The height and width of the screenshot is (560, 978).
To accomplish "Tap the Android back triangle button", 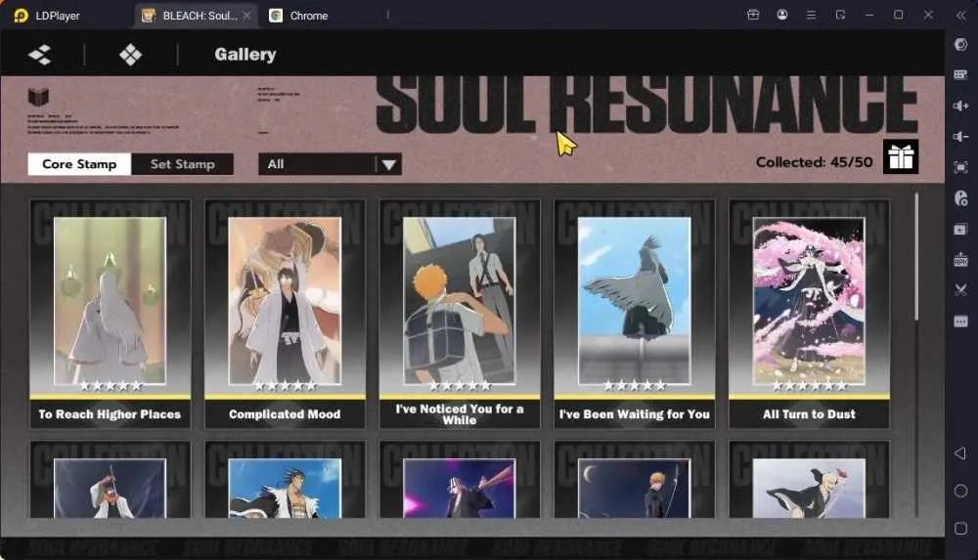I will 960,453.
